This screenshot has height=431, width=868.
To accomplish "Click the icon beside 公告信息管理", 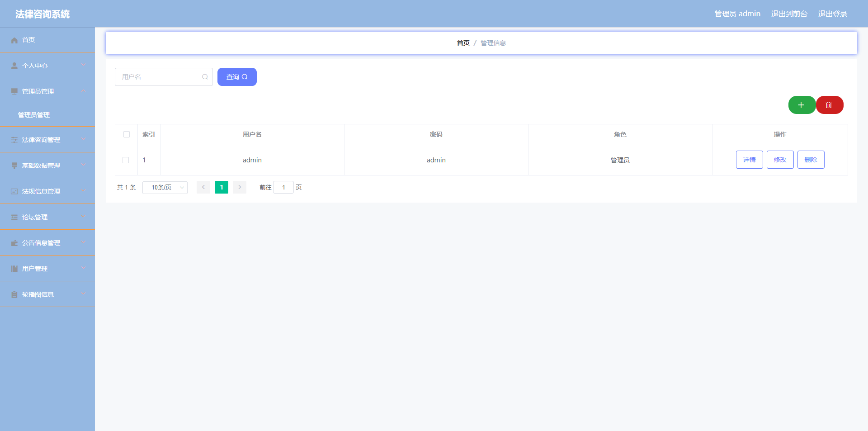I will (14, 243).
